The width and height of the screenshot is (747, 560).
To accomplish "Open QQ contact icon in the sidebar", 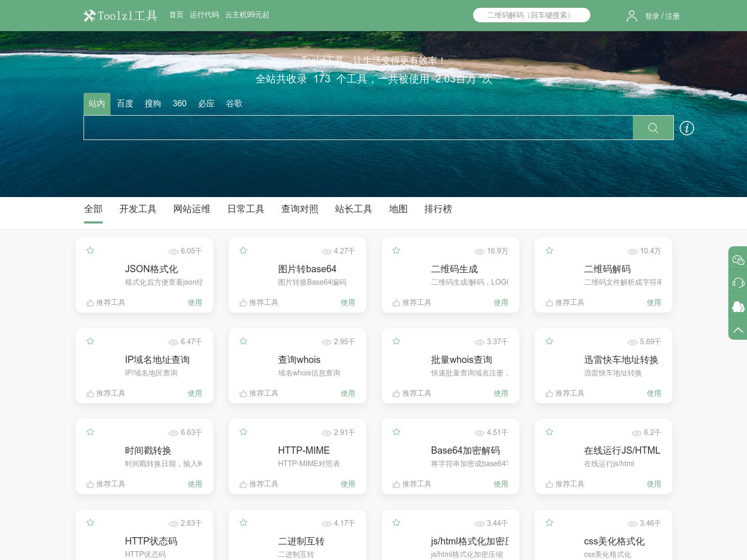I will click(x=738, y=306).
